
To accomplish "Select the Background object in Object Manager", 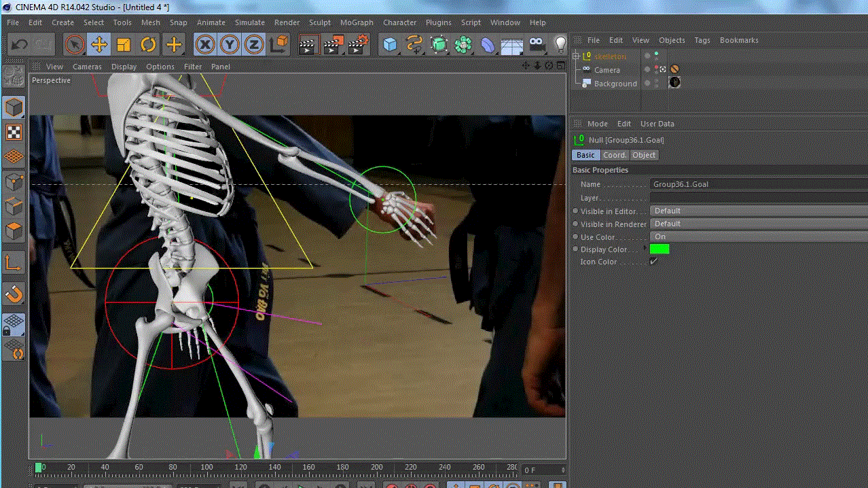I will (615, 84).
